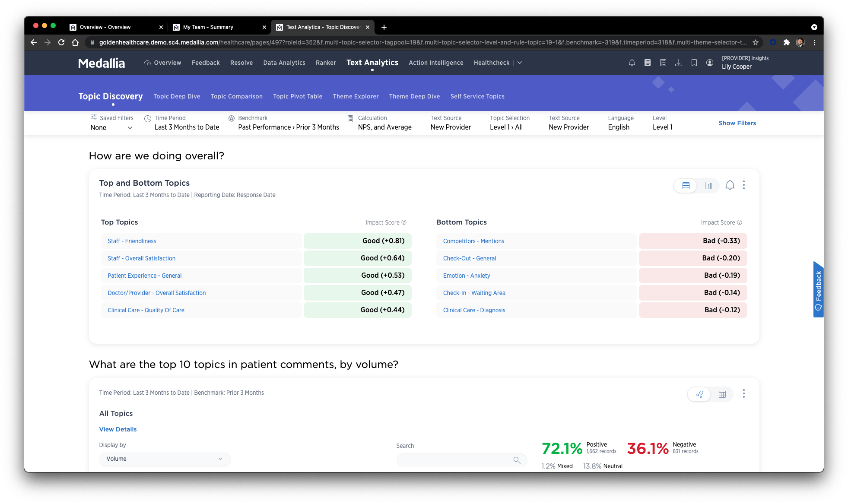Open the bookmark icon in header
This screenshot has height=504, width=848.
[x=694, y=63]
